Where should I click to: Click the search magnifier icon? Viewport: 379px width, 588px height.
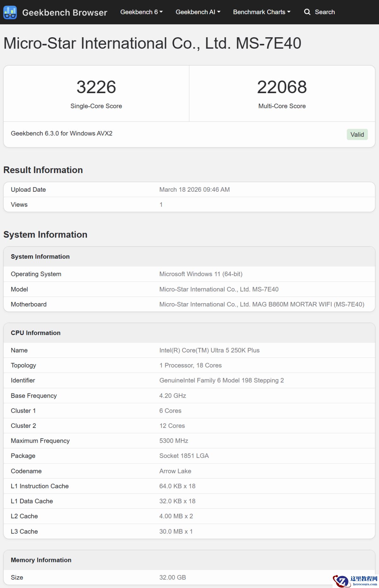[x=307, y=12]
